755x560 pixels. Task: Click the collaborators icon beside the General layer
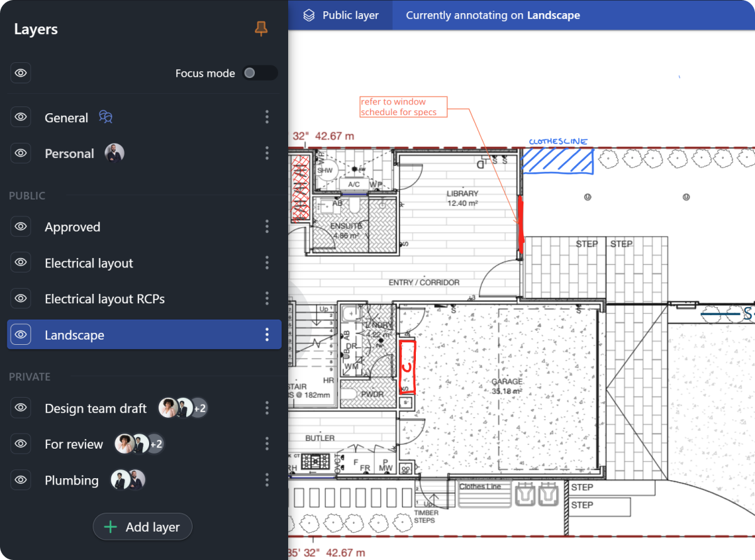coord(105,117)
